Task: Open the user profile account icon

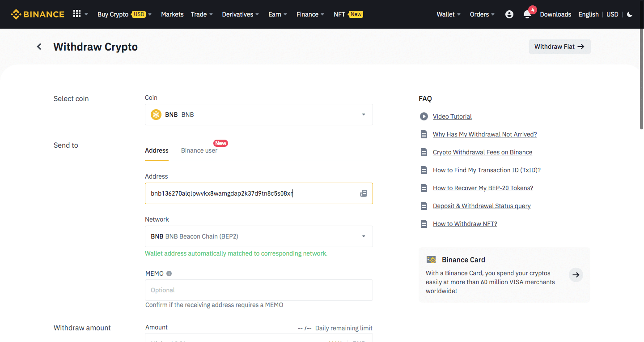Action: tap(509, 14)
